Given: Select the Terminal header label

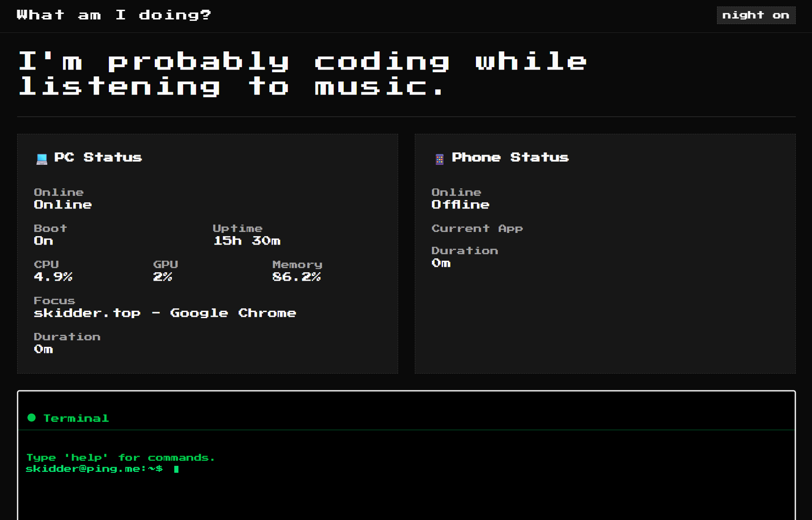Looking at the screenshot, I should pos(76,418).
